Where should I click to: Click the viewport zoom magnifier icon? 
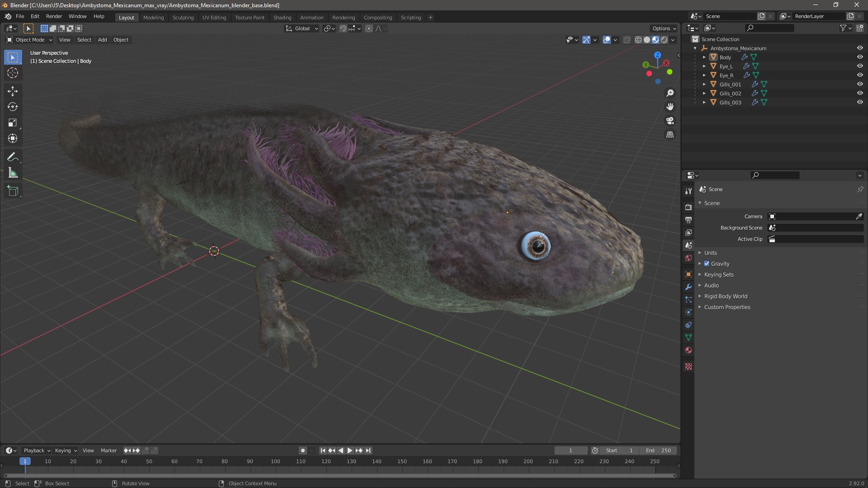(x=670, y=93)
